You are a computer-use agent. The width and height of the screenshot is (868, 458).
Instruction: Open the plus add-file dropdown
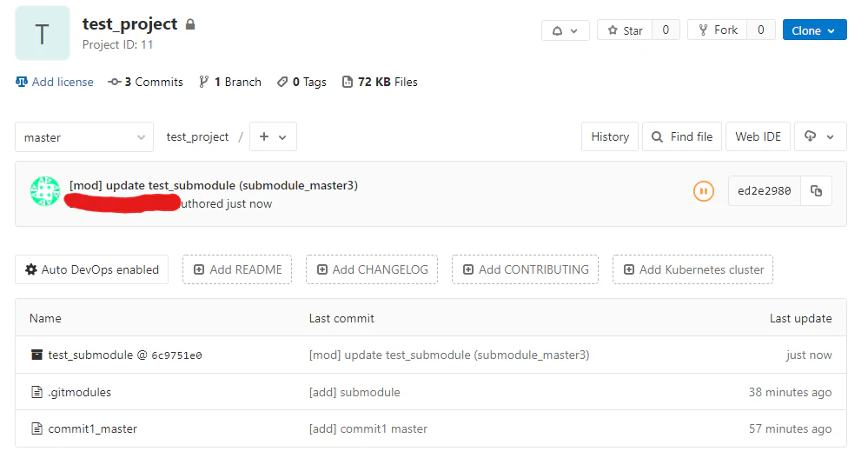[x=273, y=136]
